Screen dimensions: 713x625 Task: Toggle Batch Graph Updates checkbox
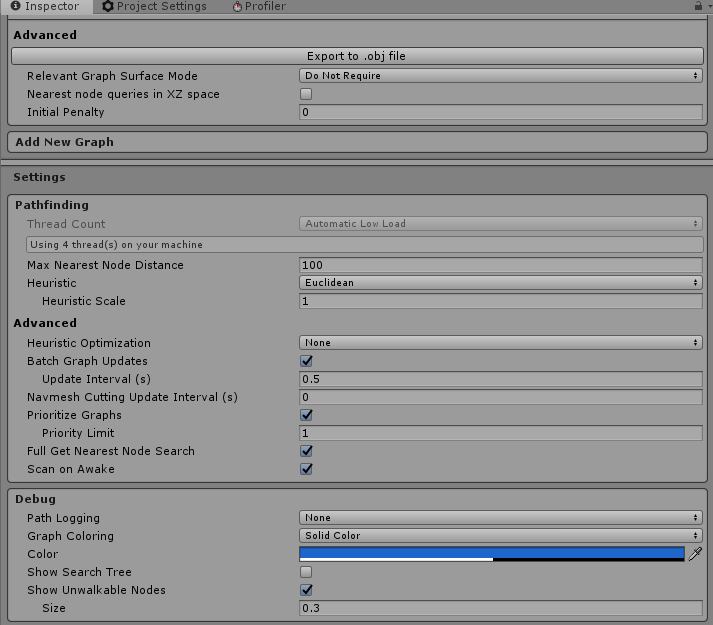point(306,361)
